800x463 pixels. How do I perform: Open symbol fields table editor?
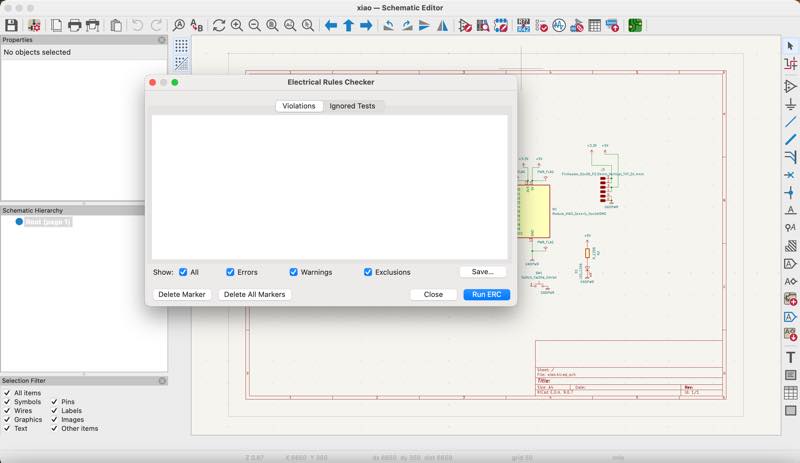(x=594, y=25)
